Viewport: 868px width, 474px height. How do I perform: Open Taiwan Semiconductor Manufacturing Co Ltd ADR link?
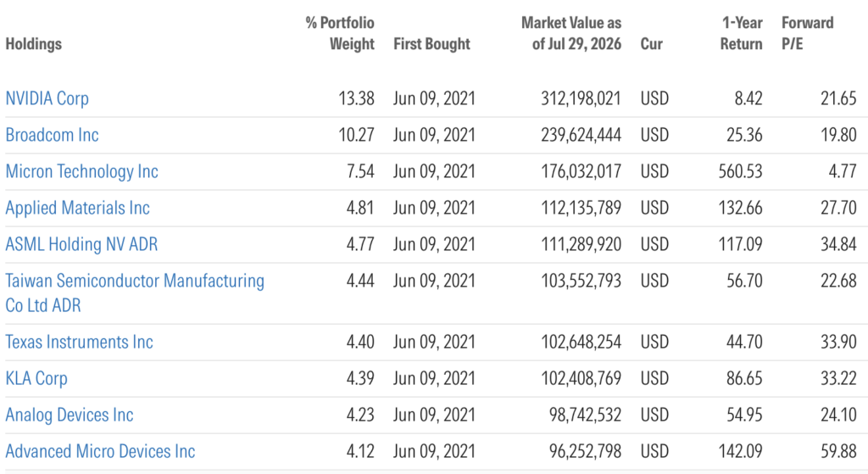point(135,293)
